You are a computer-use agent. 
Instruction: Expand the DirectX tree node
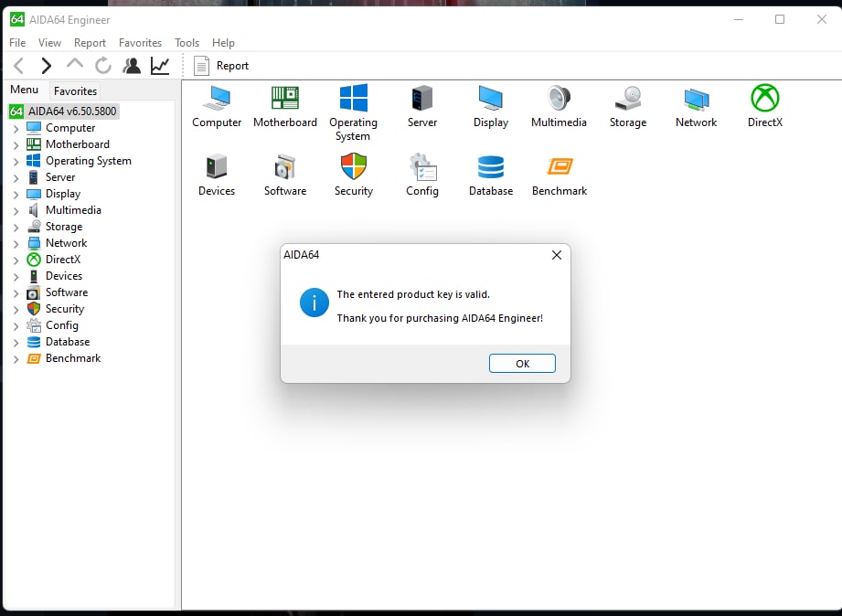[16, 260]
